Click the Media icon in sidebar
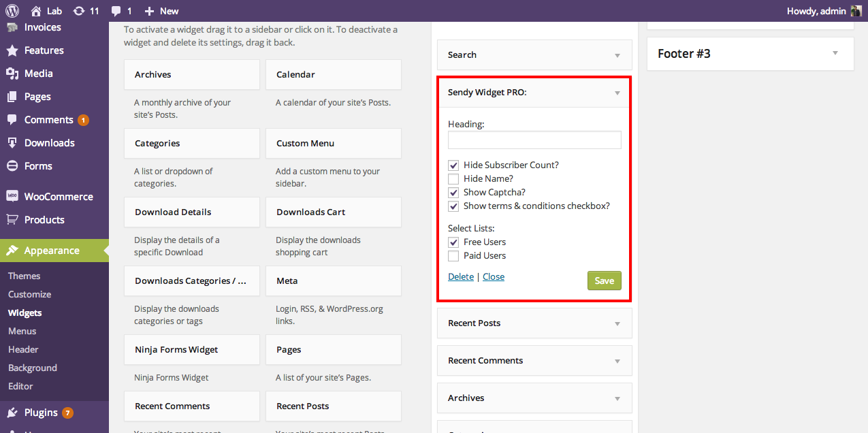Image resolution: width=868 pixels, height=433 pixels. click(x=12, y=74)
